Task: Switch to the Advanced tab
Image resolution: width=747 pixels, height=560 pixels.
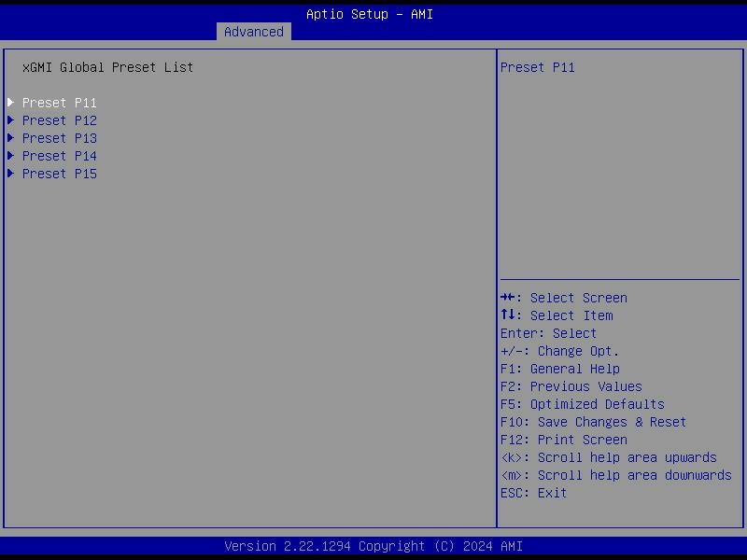Action: 254,32
